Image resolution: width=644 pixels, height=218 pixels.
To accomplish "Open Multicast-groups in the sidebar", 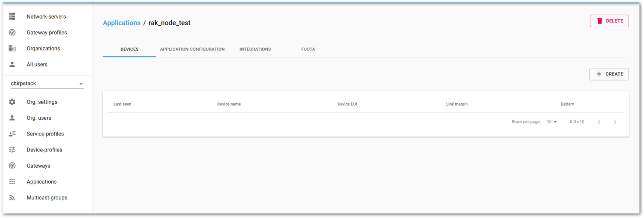I will (x=47, y=198).
